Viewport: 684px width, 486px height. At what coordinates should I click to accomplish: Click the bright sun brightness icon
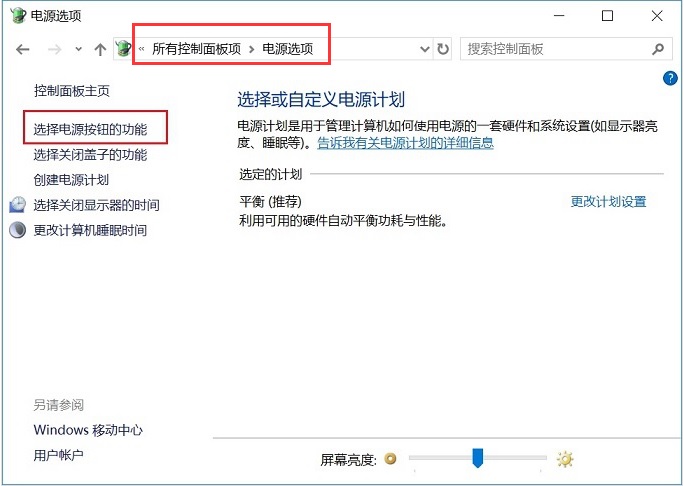565,459
